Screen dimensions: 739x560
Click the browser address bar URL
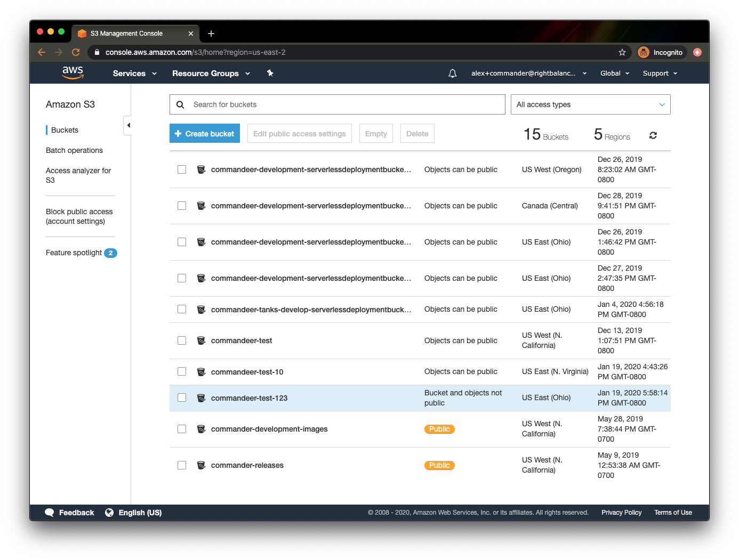(195, 52)
